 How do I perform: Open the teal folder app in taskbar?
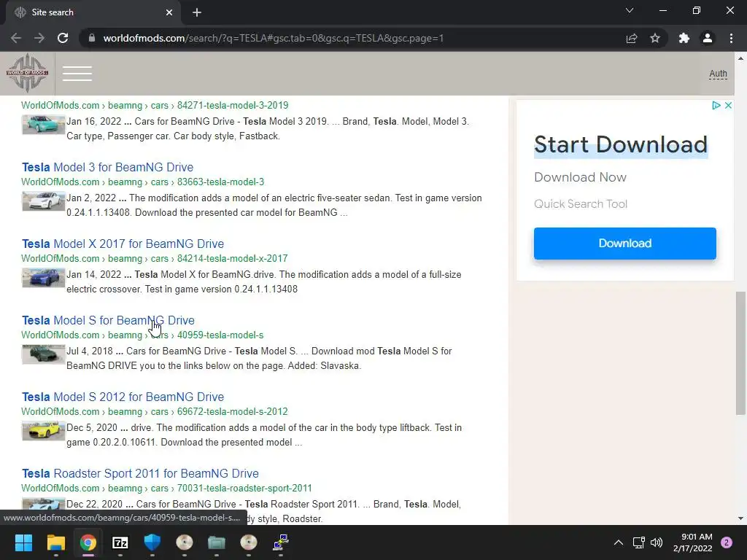pos(216,542)
